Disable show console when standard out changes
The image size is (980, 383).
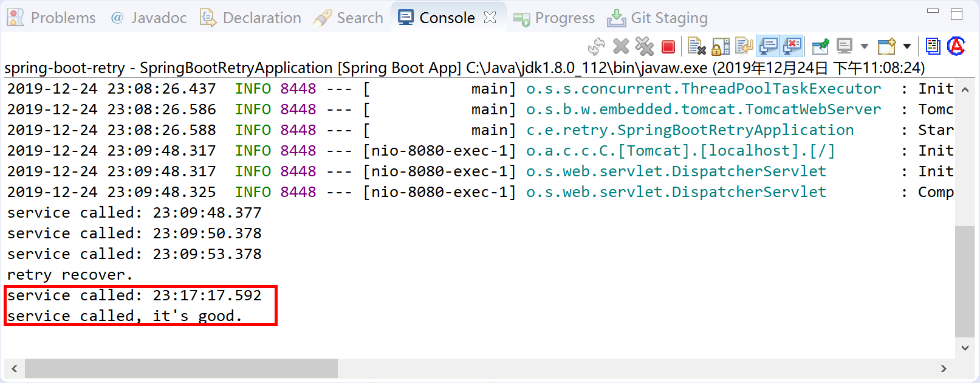769,46
